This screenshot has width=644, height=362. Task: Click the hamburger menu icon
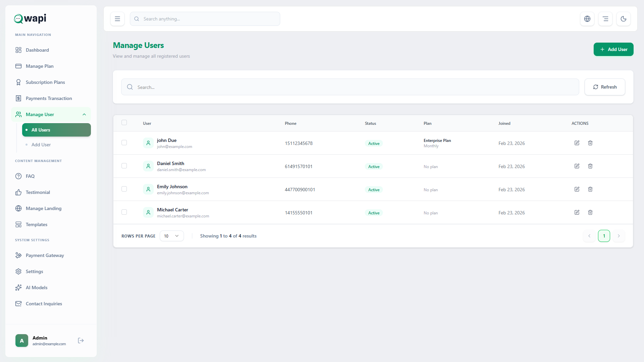pos(117,19)
